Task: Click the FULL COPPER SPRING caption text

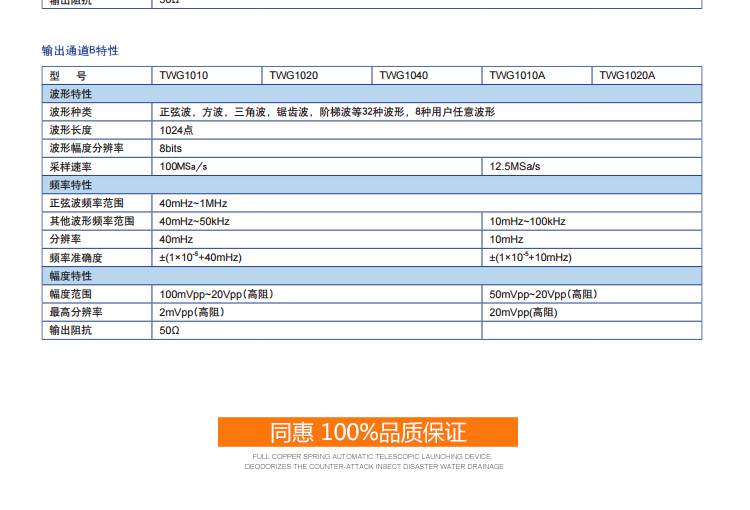Action: (373, 456)
